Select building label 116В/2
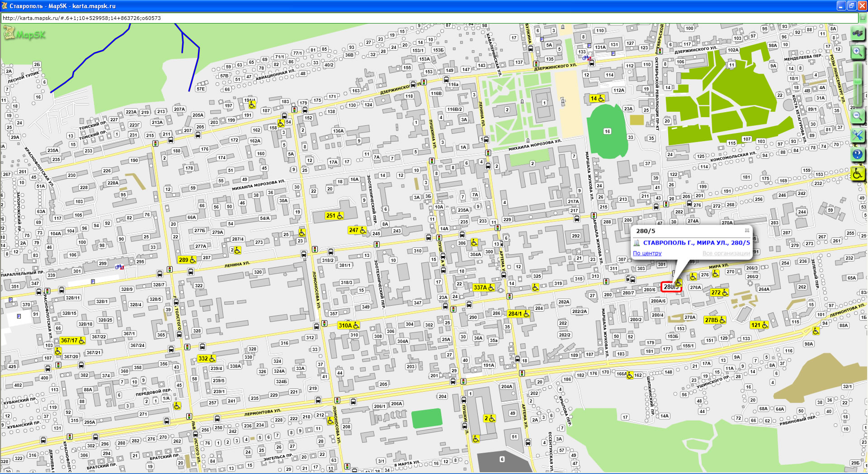 [x=454, y=109]
